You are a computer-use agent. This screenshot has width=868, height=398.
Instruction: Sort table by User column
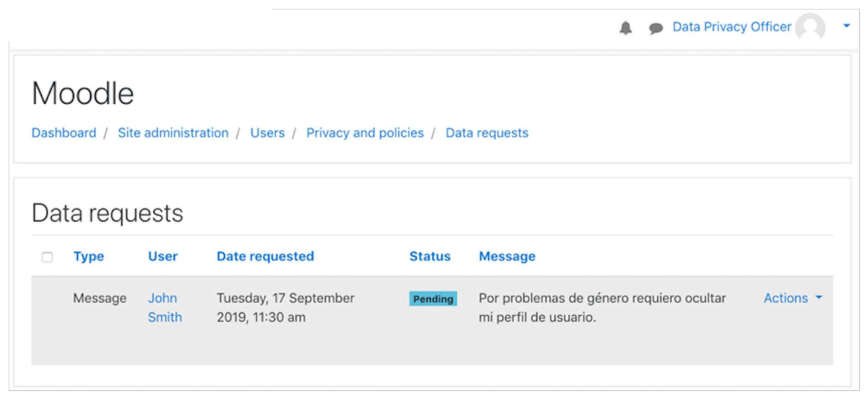coord(163,256)
